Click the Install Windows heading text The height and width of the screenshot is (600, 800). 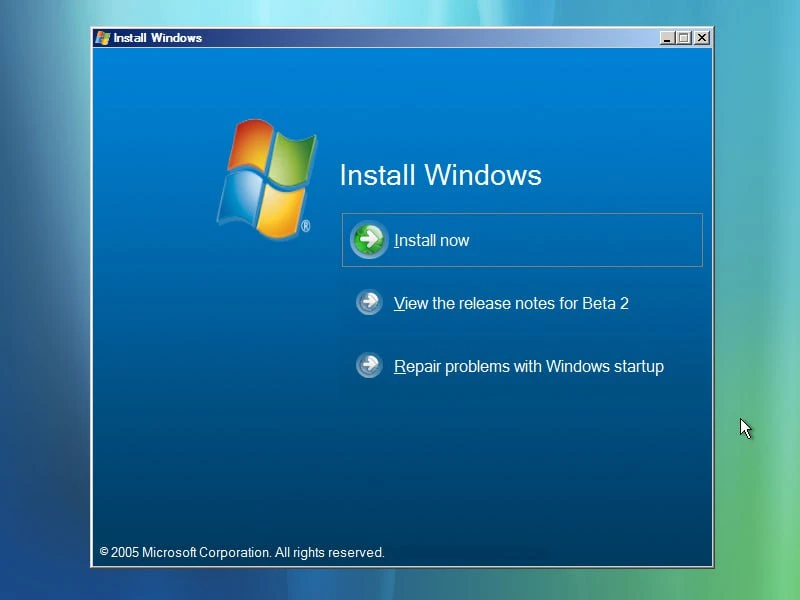(x=440, y=175)
